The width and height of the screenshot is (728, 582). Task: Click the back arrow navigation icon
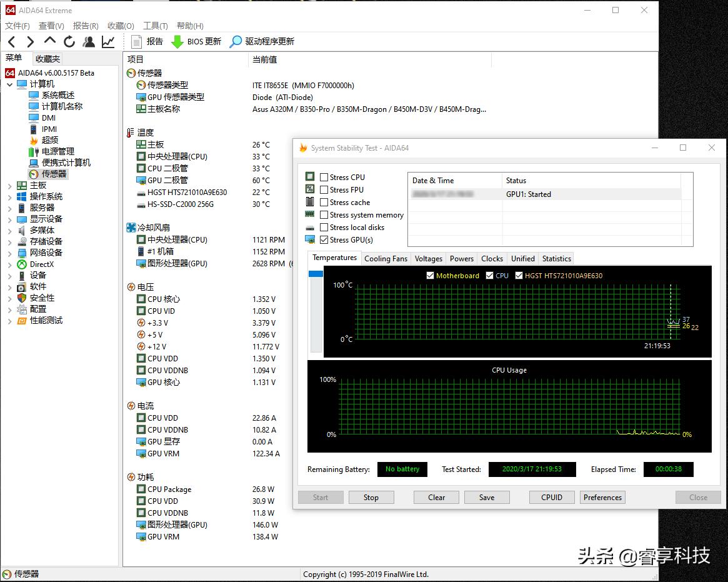coord(11,41)
